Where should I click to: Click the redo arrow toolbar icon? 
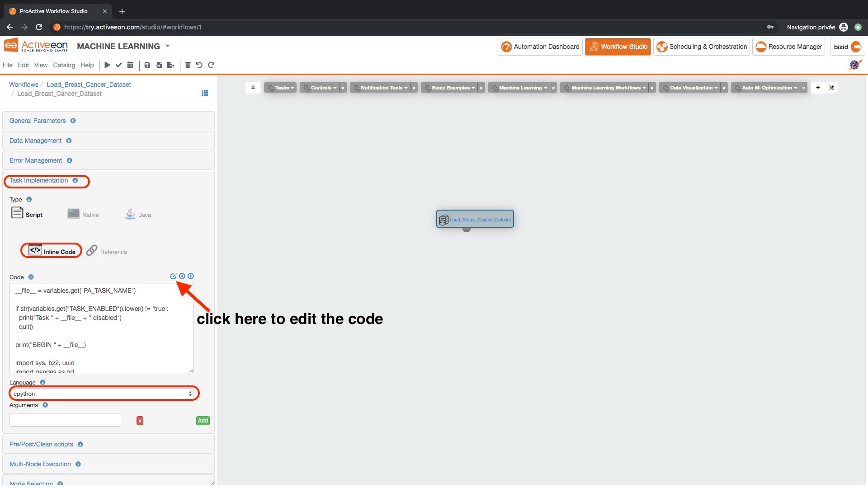tap(211, 65)
